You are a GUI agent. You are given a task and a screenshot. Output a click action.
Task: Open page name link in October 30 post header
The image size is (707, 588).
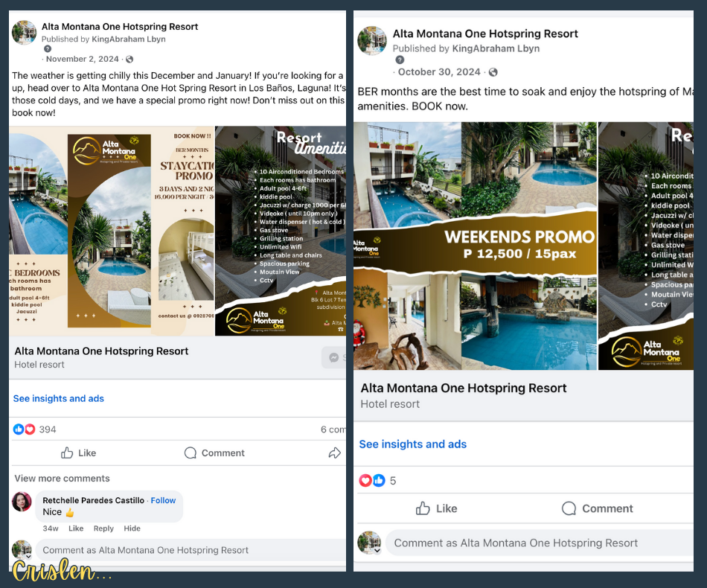tap(485, 33)
